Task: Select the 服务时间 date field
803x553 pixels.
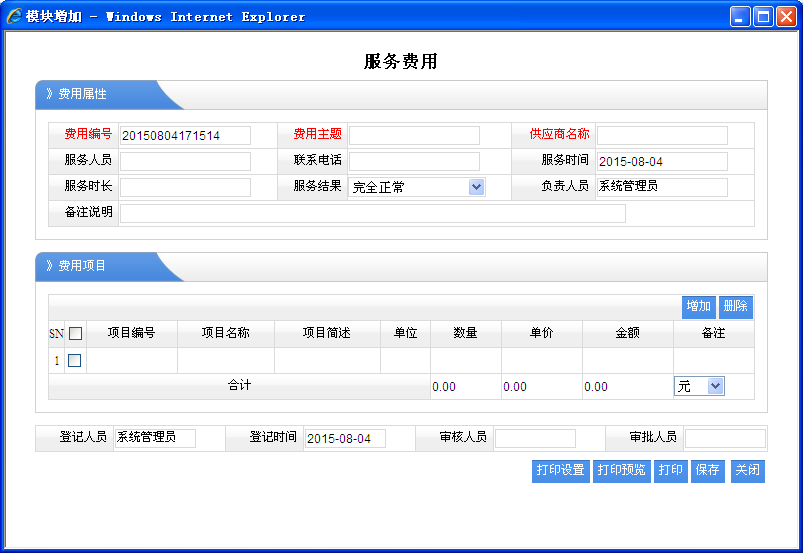Action: (662, 161)
